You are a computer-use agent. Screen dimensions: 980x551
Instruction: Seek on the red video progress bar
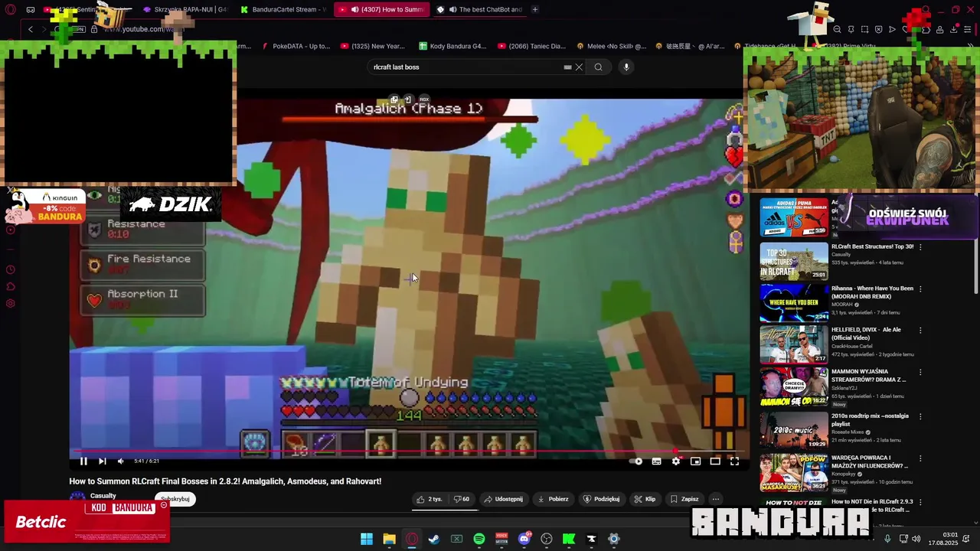409,452
